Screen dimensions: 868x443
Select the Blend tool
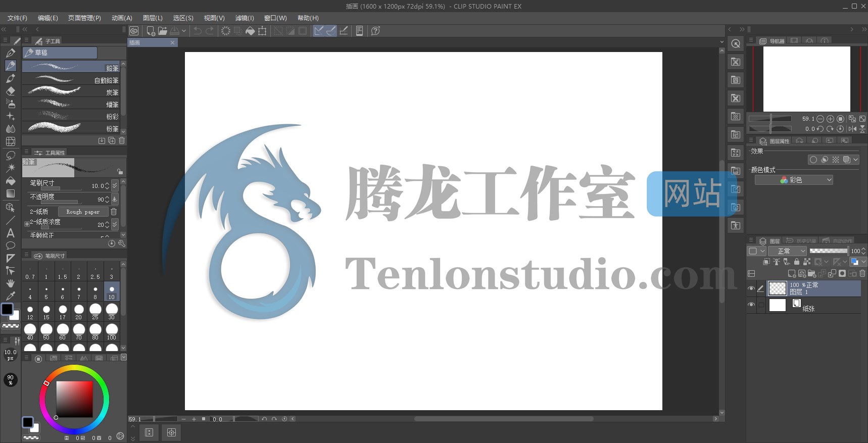click(11, 129)
